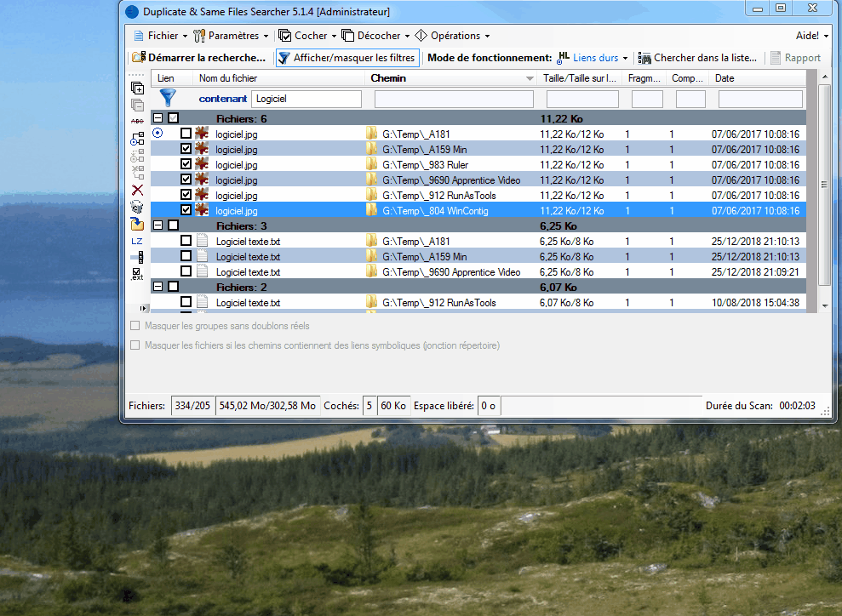Click the file name filter field containing Logiciel
The height and width of the screenshot is (616, 842).
pyautogui.click(x=306, y=99)
